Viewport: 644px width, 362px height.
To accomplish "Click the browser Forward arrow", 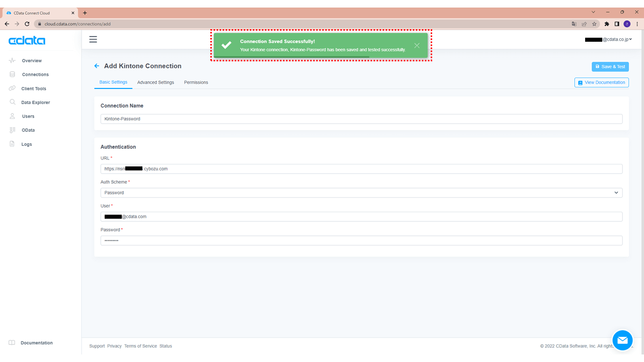I will click(17, 24).
